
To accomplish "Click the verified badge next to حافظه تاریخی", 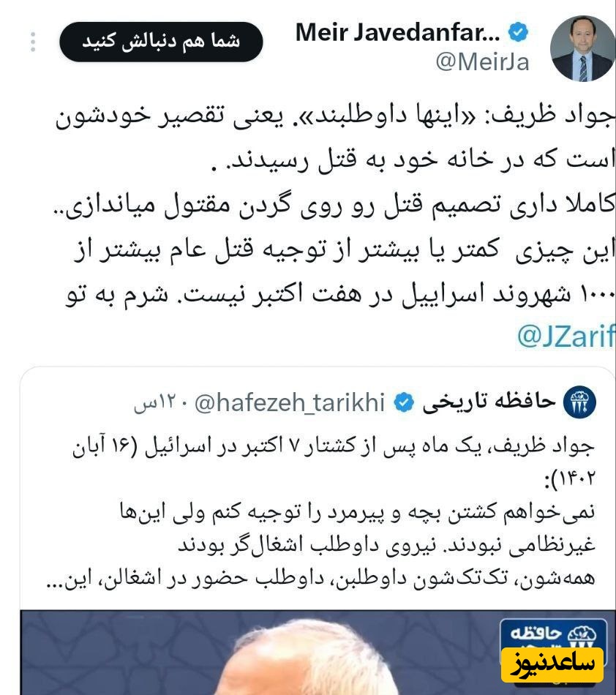I will click(x=404, y=402).
